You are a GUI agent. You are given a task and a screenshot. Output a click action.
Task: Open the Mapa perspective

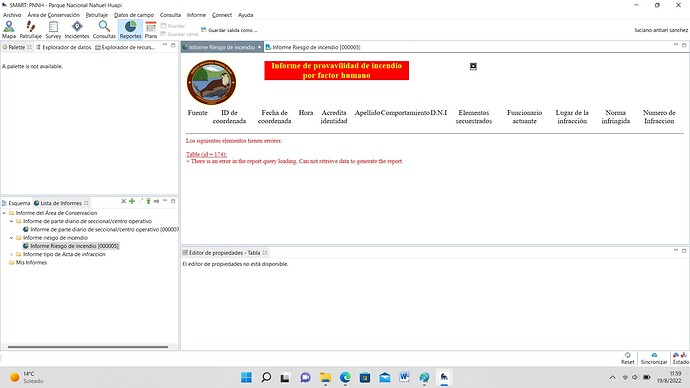point(9,30)
